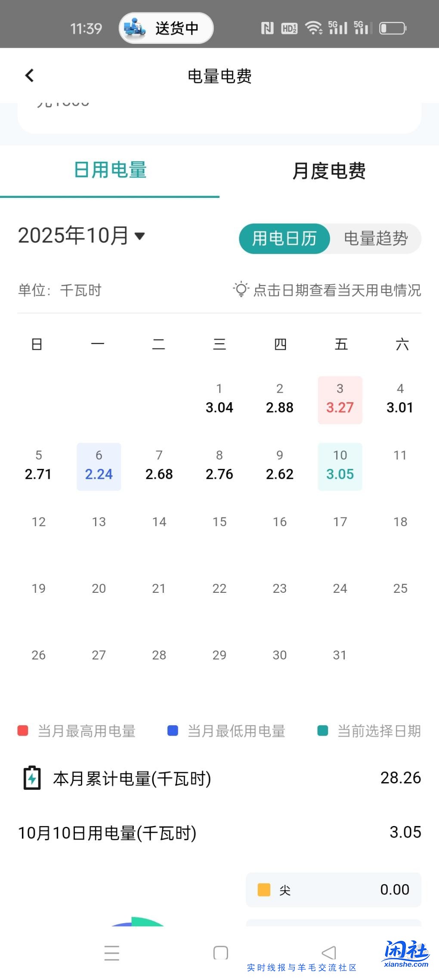Screen dimensions: 439x980
Task: Switch to 用电日历 calendar view
Action: [x=284, y=238]
